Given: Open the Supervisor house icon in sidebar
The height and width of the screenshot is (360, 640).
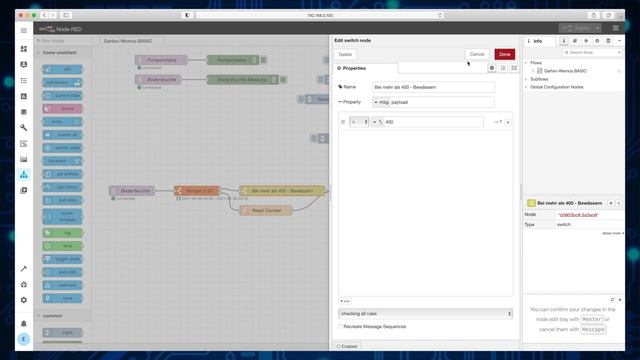Looking at the screenshot, I should tap(24, 284).
